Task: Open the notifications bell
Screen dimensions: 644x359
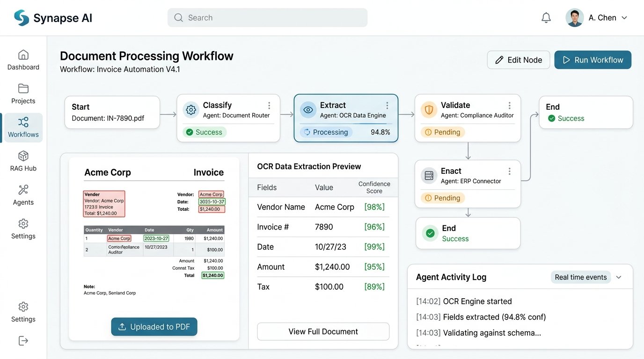Action: 546,18
